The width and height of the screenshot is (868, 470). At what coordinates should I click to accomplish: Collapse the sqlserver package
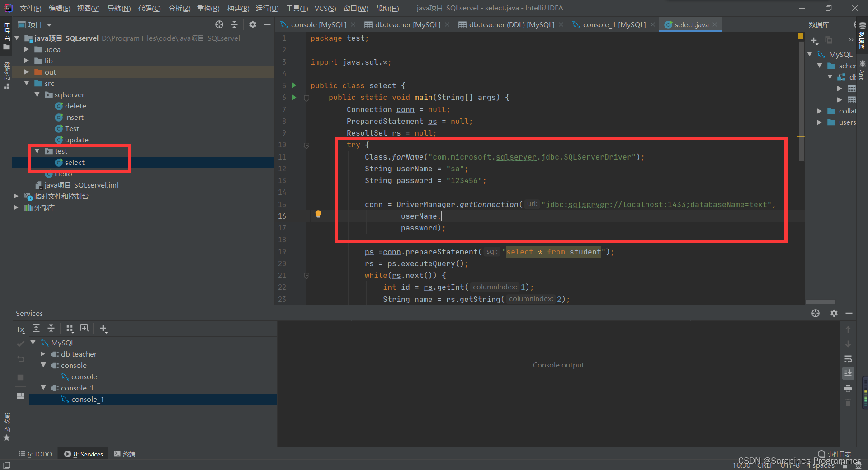coord(37,94)
